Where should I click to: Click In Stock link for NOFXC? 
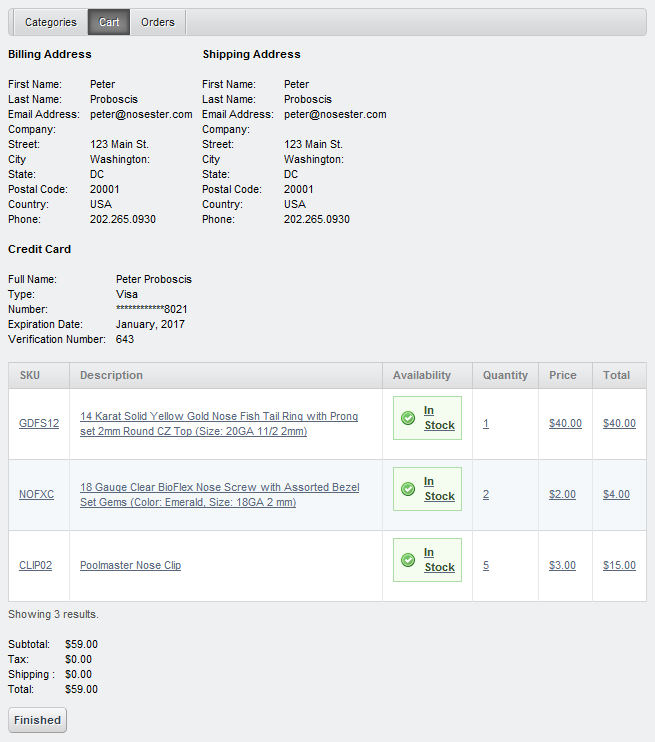coord(439,489)
